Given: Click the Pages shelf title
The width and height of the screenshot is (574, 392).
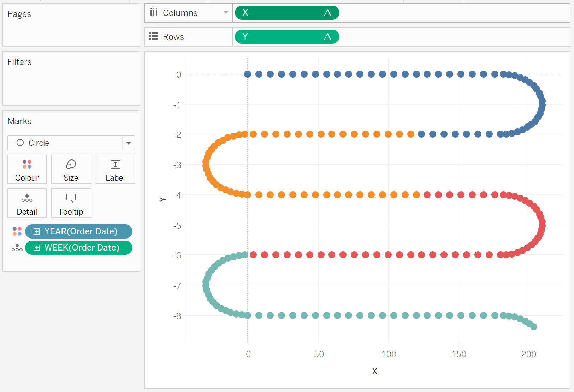Looking at the screenshot, I should point(19,14).
